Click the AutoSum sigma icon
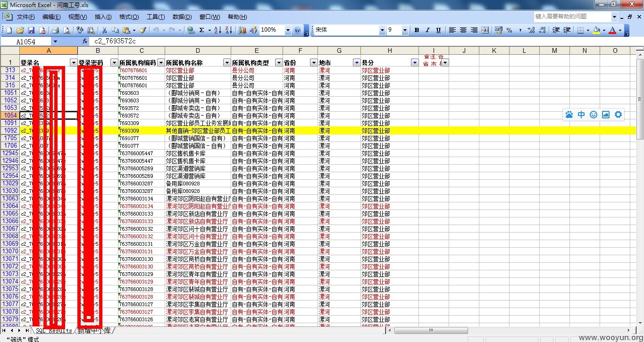This screenshot has width=644, height=342. 202,30
